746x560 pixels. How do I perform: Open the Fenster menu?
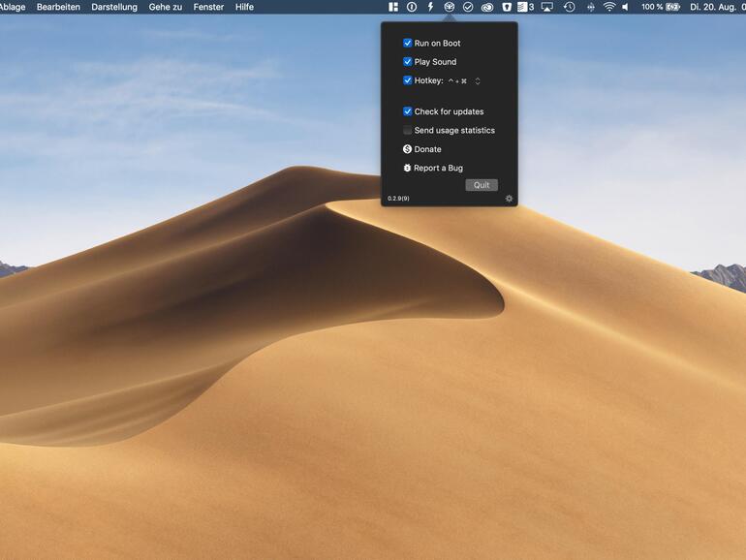point(208,7)
